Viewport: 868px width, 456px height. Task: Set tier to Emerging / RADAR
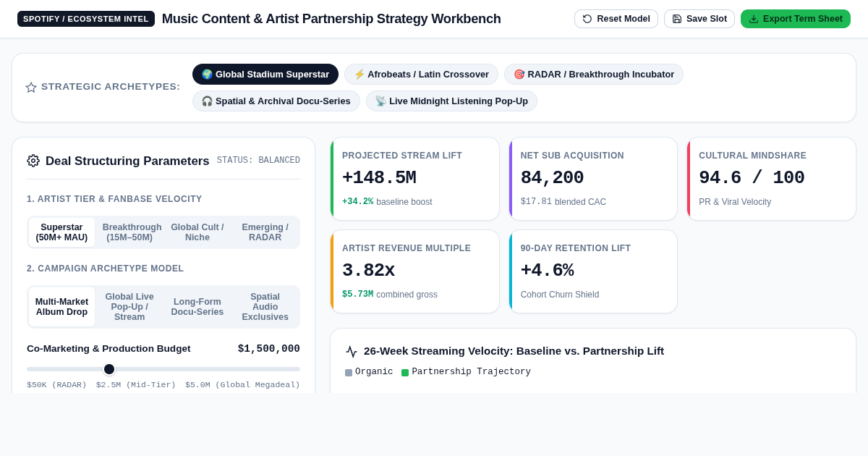pyautogui.click(x=265, y=232)
